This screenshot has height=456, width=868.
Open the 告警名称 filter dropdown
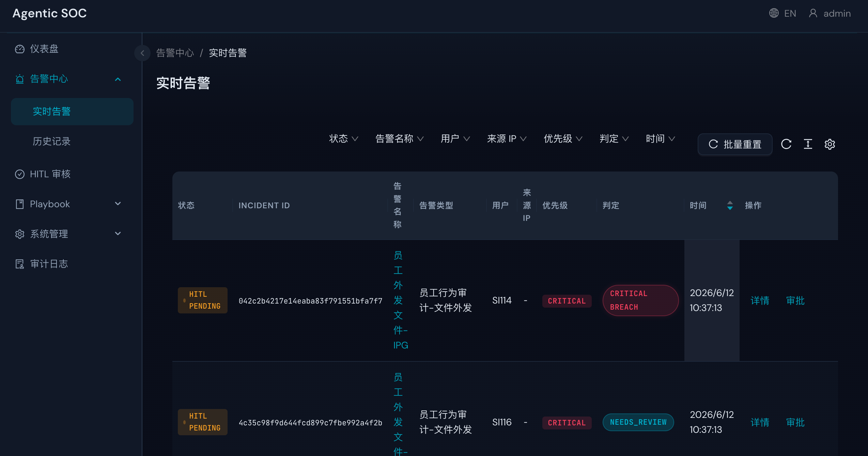coord(399,139)
